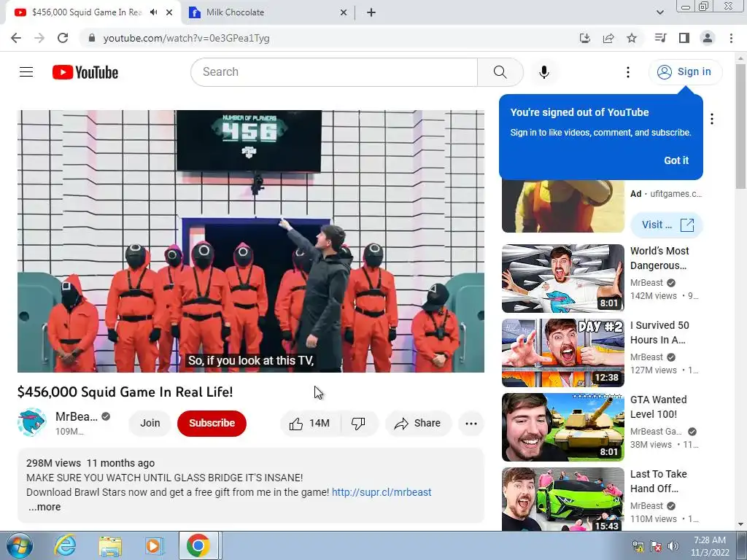Click the Join membership button
Viewport: 747px width, 560px height.
(150, 424)
